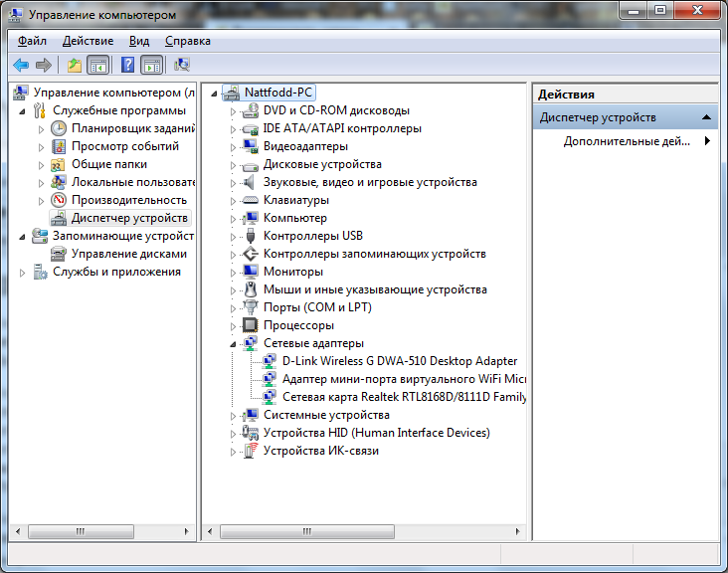Expand DVD и CD-ROM дисководы node
728x573 pixels.
point(235,111)
